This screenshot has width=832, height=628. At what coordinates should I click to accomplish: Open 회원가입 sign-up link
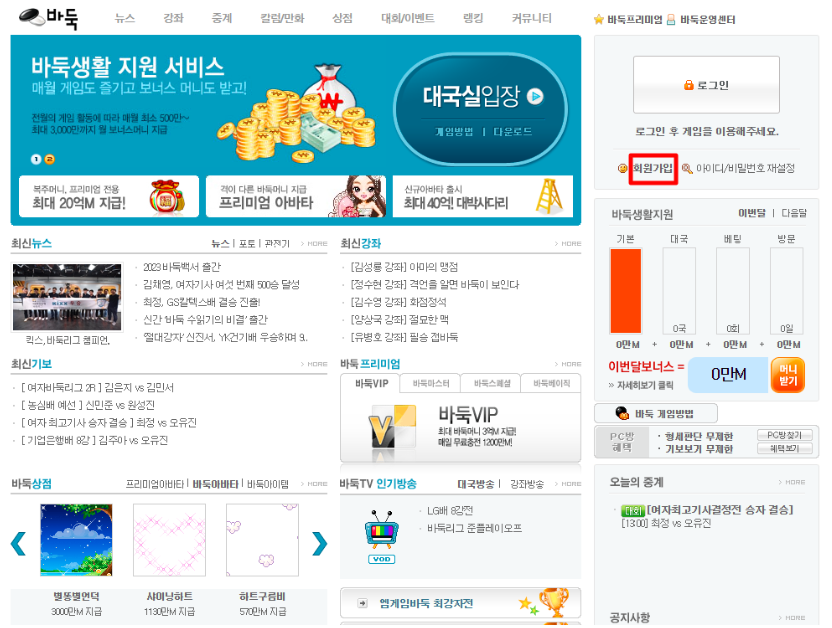(653, 169)
